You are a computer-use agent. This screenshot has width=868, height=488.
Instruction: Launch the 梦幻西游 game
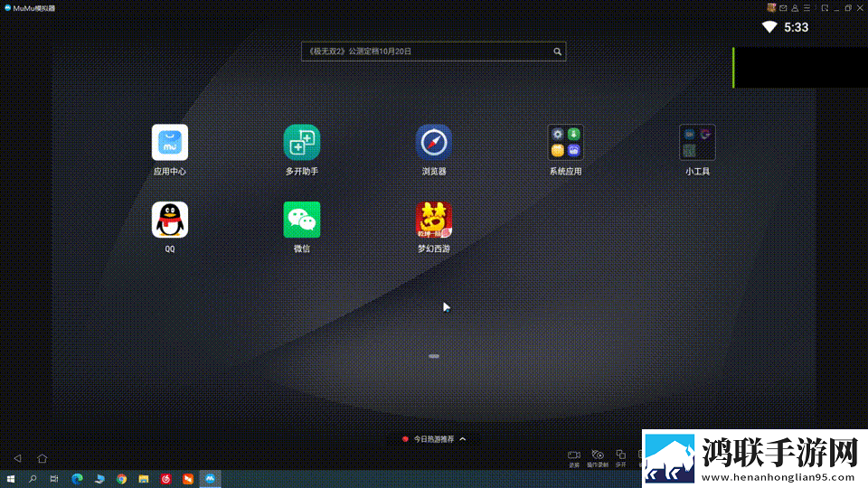(x=433, y=220)
